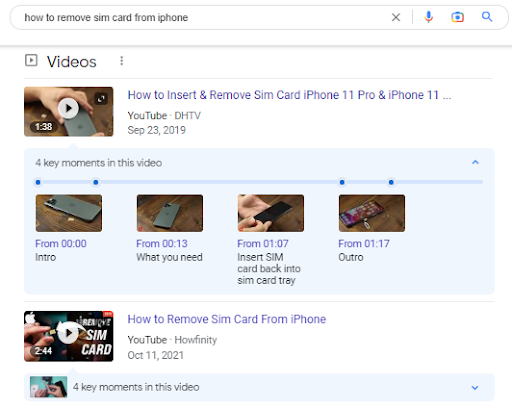Click 'Insert SIM card back into sim card tray' text

(269, 269)
